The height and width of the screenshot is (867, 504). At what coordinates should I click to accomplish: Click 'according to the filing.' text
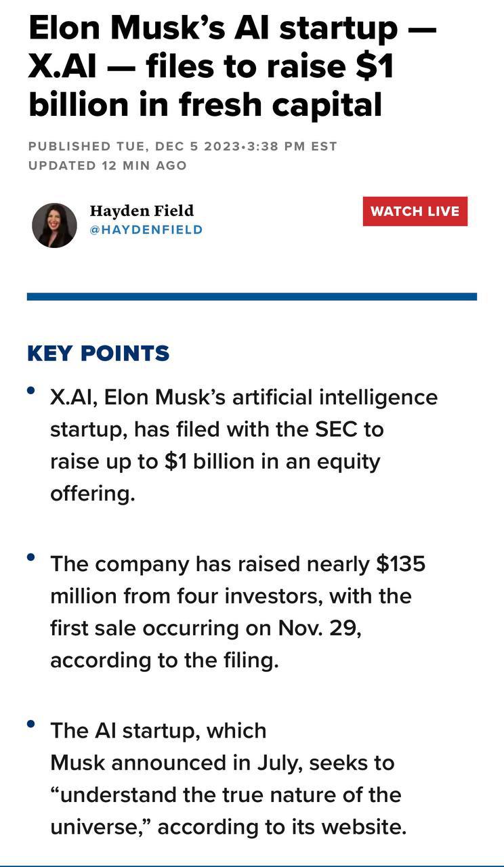coord(165,660)
